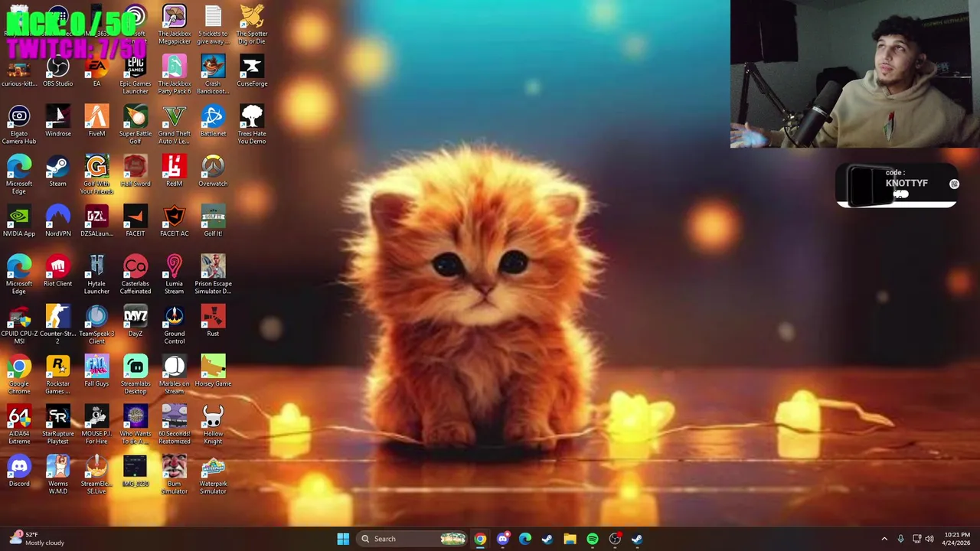Screen dimensions: 980x551
Task: Open OBS Studio desktop shortcut
Action: pyautogui.click(x=58, y=71)
